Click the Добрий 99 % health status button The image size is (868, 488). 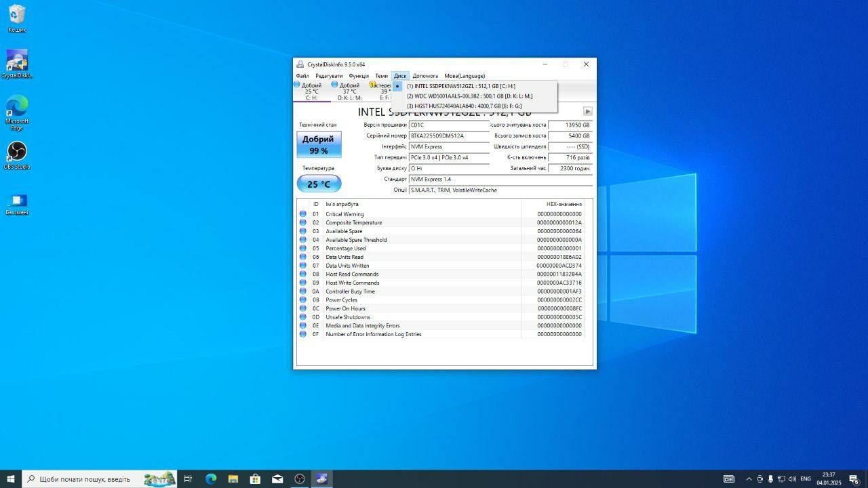pos(319,144)
